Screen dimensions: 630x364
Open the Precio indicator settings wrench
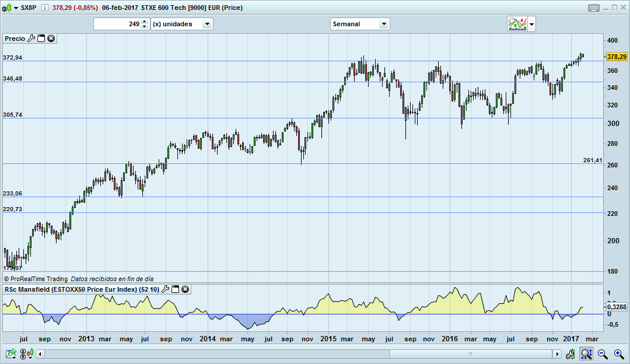tap(32, 38)
